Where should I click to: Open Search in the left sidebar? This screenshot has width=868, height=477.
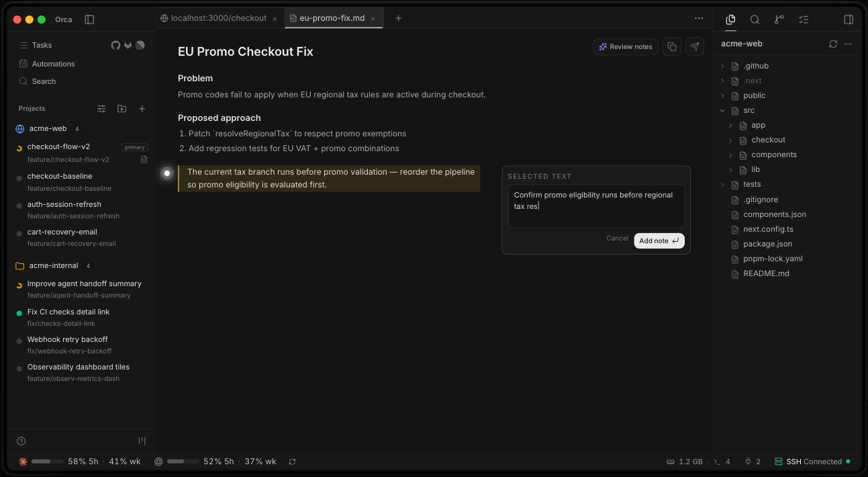coord(44,81)
